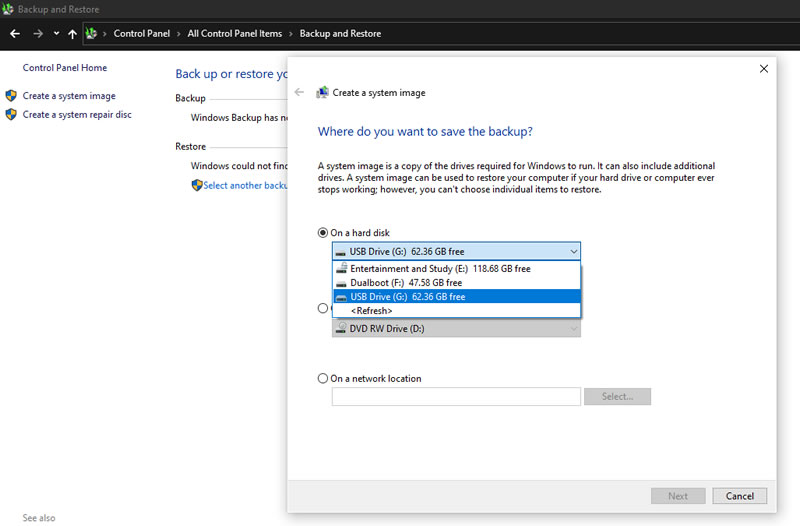
Task: Open the Control Panel Home link
Action: coord(65,68)
